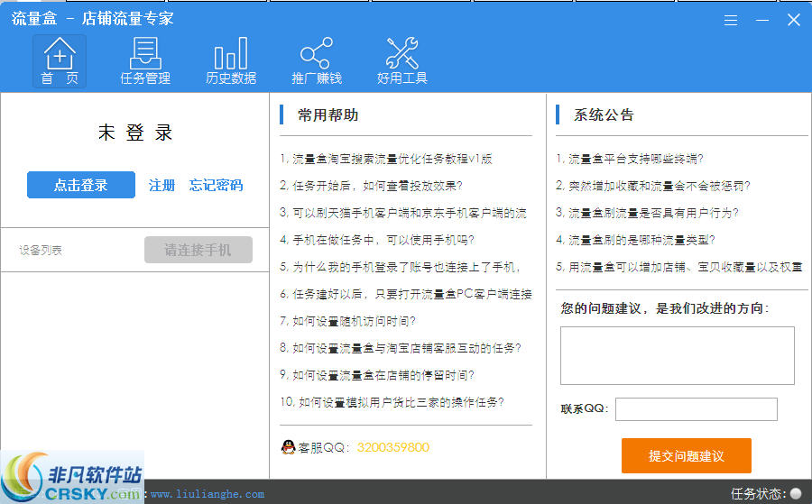Image resolution: width=812 pixels, height=504 pixels.
Task: Open help item 1 流量盒淘宝搜索流量优化任务教程
Action: coord(386,159)
